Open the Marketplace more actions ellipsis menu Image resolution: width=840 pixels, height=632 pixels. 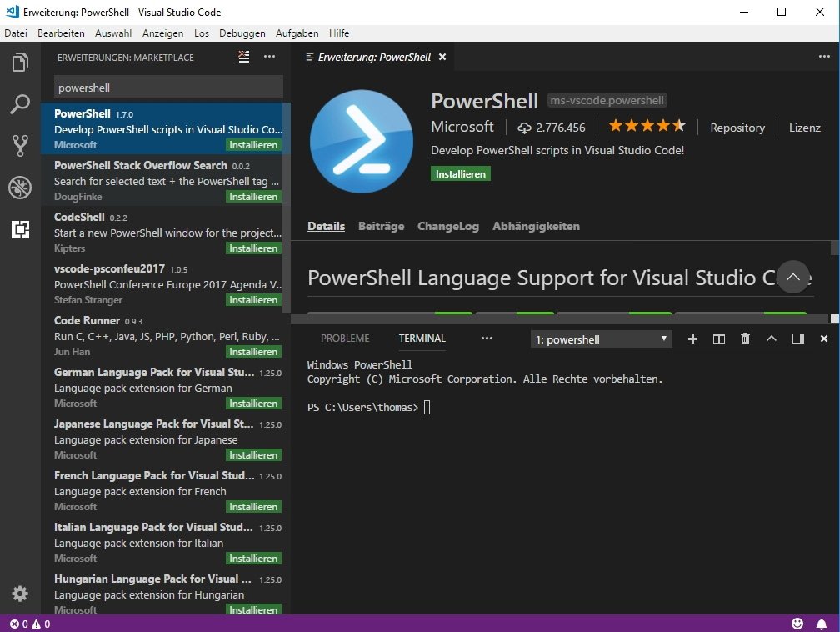point(269,57)
